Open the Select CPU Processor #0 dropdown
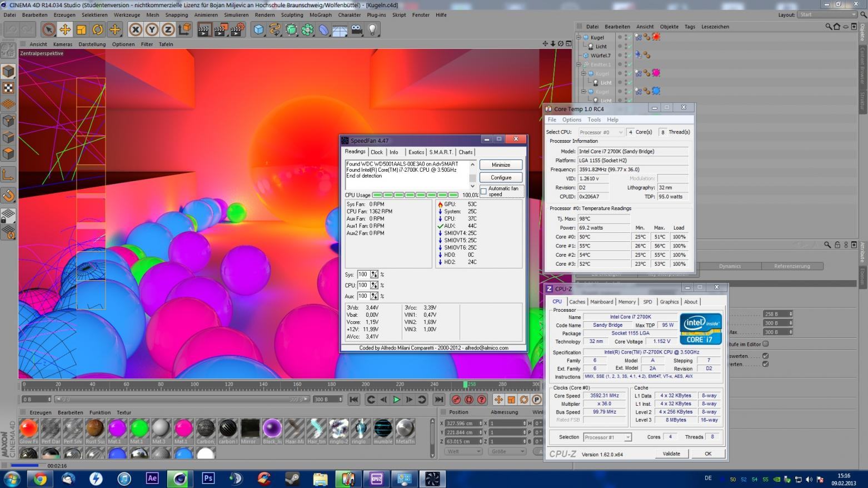Image resolution: width=868 pixels, height=488 pixels. pyautogui.click(x=601, y=132)
